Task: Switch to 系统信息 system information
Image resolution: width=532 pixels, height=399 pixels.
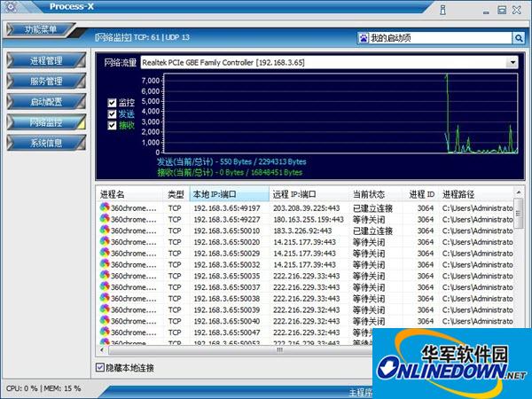Action: (46, 143)
